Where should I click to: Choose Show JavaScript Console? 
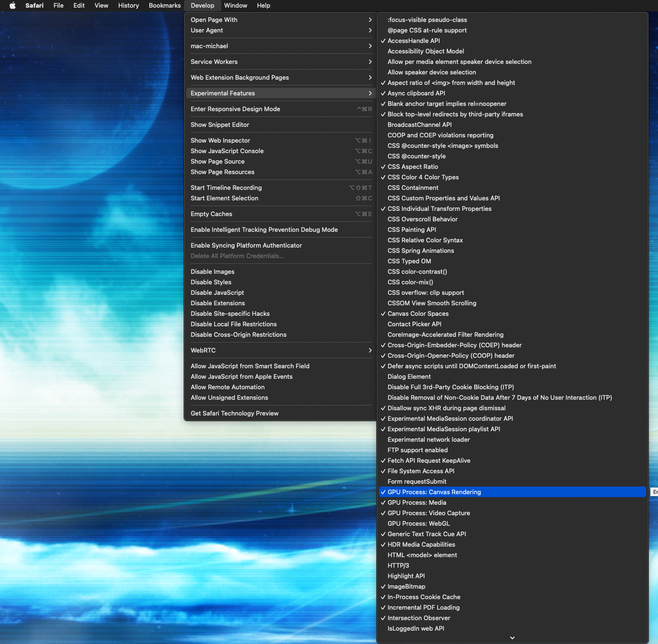tap(280, 151)
